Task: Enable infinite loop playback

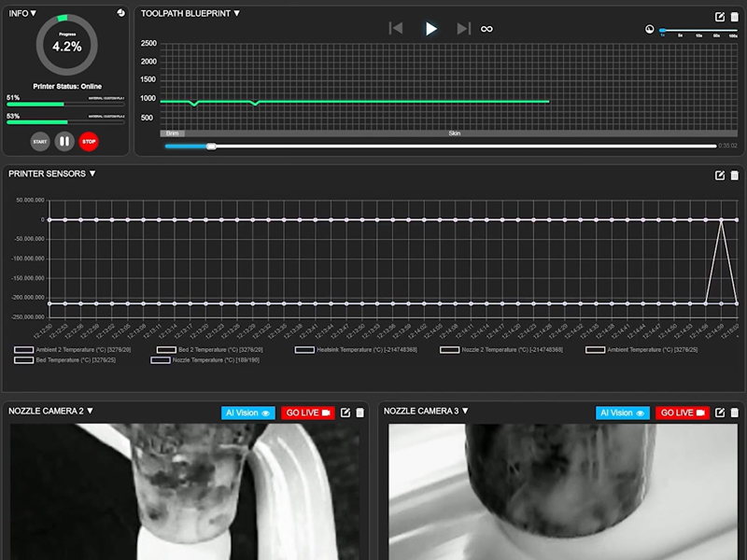Action: pos(486,29)
